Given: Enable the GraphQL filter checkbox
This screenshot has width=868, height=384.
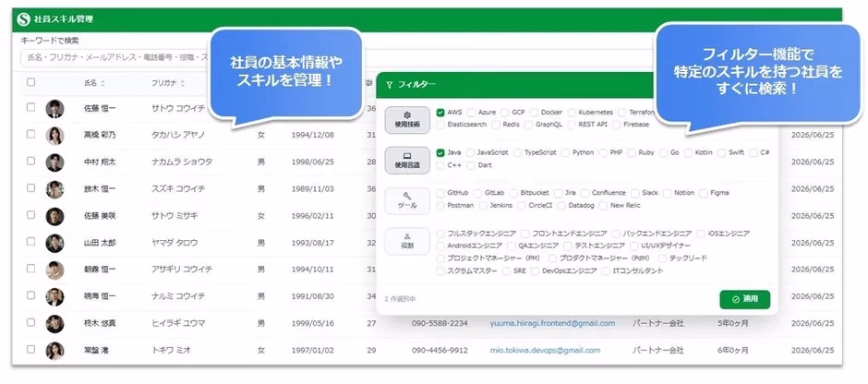Looking at the screenshot, I should [529, 125].
